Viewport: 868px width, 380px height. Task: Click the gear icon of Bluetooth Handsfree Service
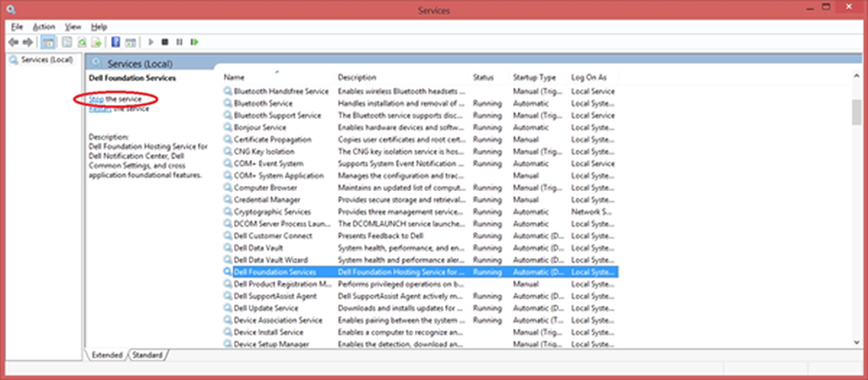coord(227,91)
